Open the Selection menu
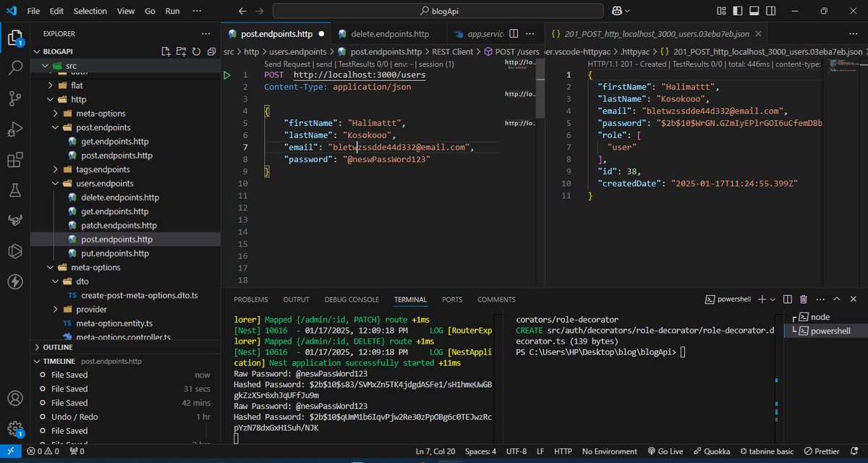This screenshot has width=868, height=463. pos(90,11)
